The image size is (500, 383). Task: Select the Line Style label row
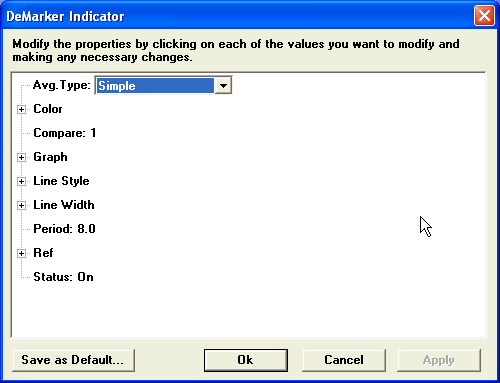[61, 181]
